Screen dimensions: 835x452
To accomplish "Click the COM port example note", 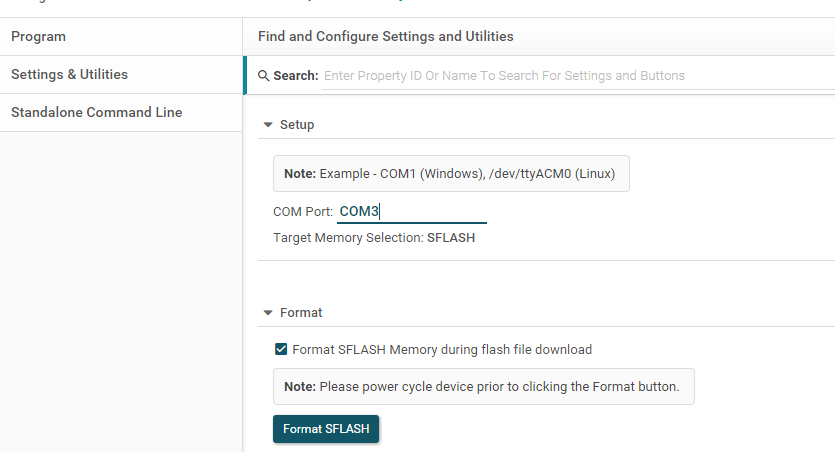I will pos(451,173).
